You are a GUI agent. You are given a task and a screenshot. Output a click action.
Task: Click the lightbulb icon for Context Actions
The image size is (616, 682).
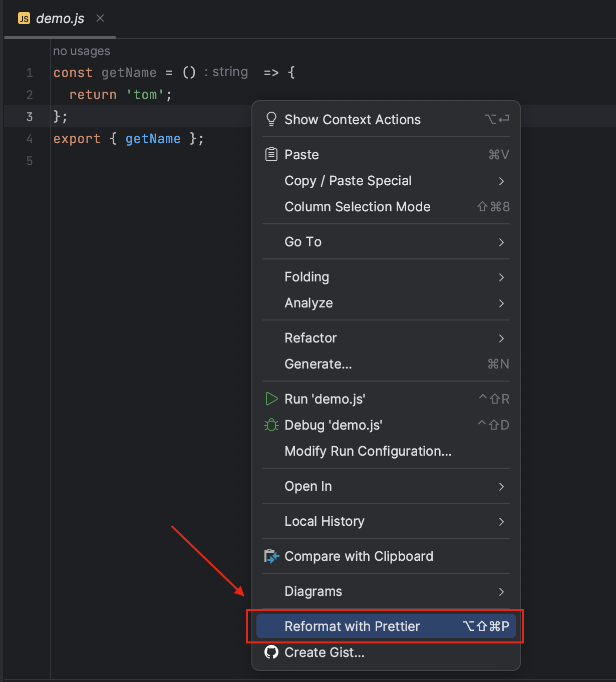click(x=271, y=119)
